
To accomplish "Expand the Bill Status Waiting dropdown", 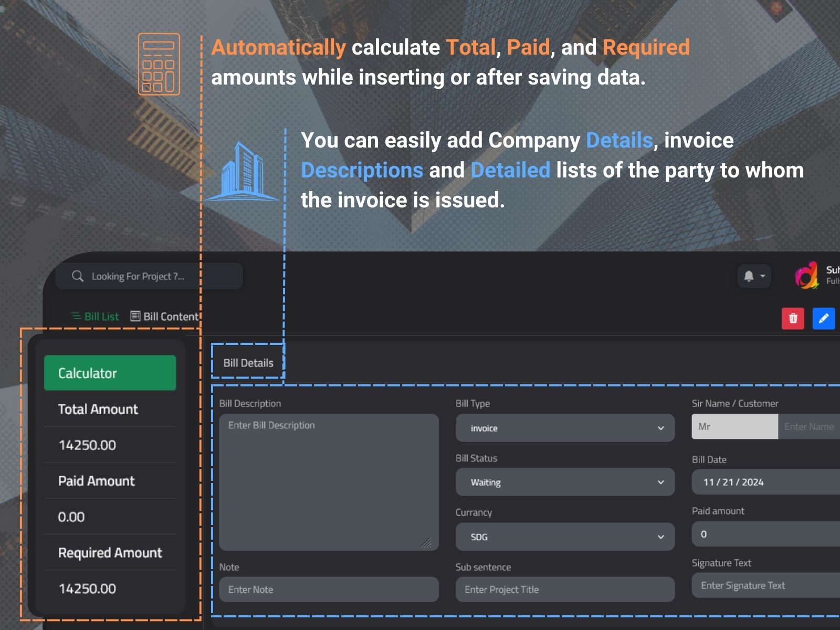I will 564,482.
